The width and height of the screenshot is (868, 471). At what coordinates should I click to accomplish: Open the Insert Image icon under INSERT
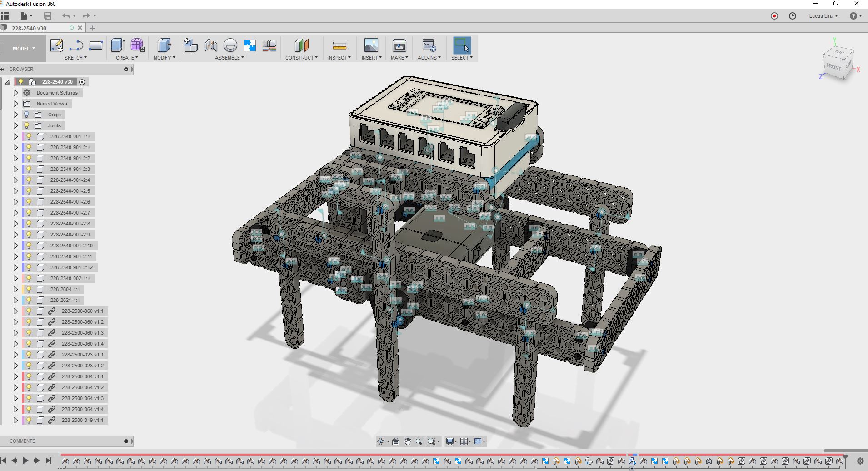tap(370, 45)
